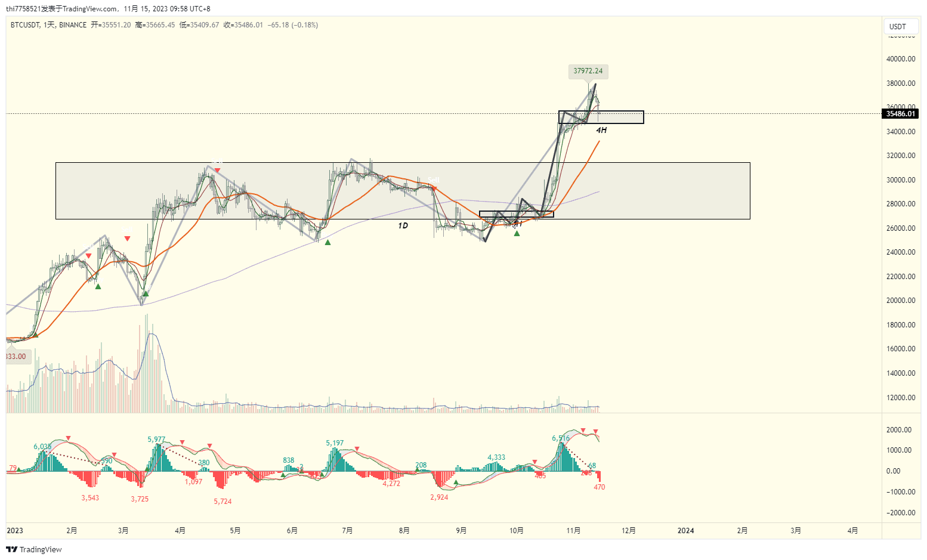This screenshot has width=927, height=560.
Task: Click the 5,724 histogram trough label
Action: [x=223, y=502]
